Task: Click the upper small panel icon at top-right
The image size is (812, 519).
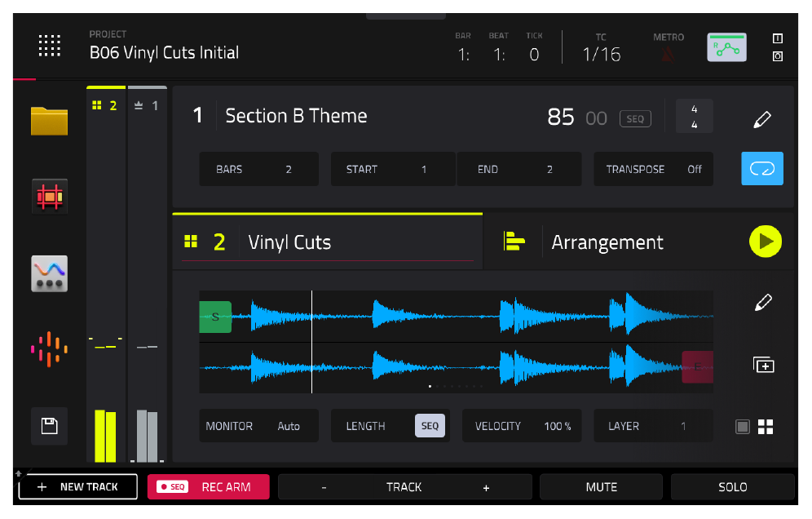Action: 777,39
